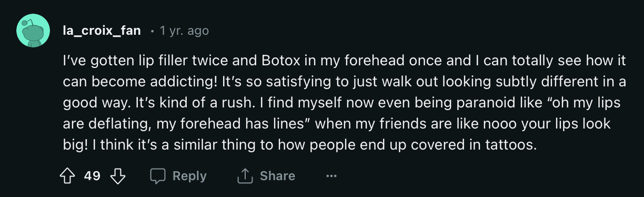The image size is (644, 197).
Task: Click the Share text label
Action: coord(277,176)
